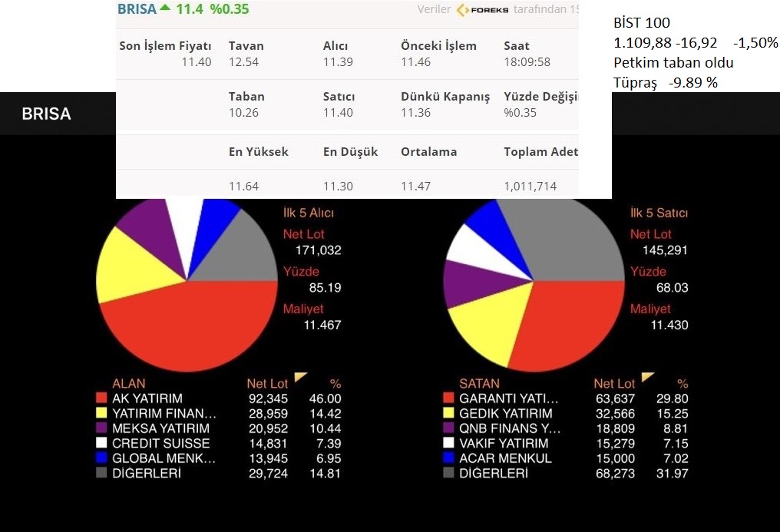Click VAKIF YATIRIM seller row name
The image size is (780, 532).
pyautogui.click(x=504, y=443)
